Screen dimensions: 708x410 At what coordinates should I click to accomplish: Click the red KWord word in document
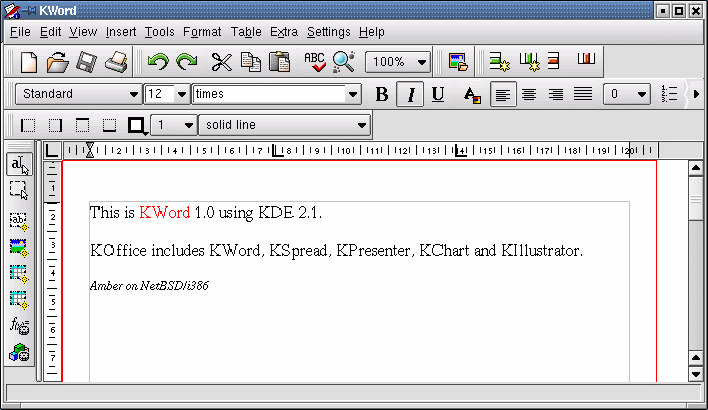pos(165,212)
